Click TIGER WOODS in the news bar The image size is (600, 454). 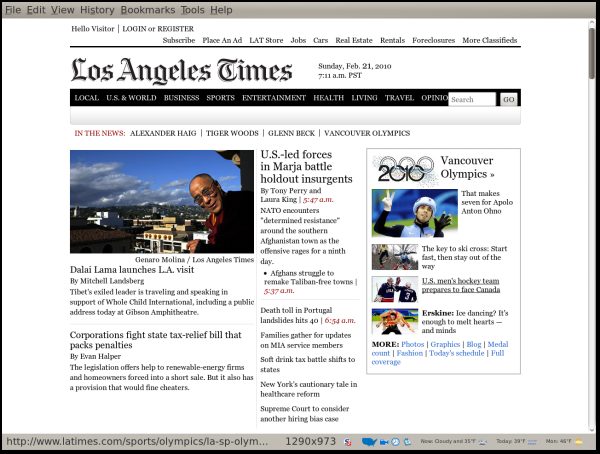pos(232,133)
